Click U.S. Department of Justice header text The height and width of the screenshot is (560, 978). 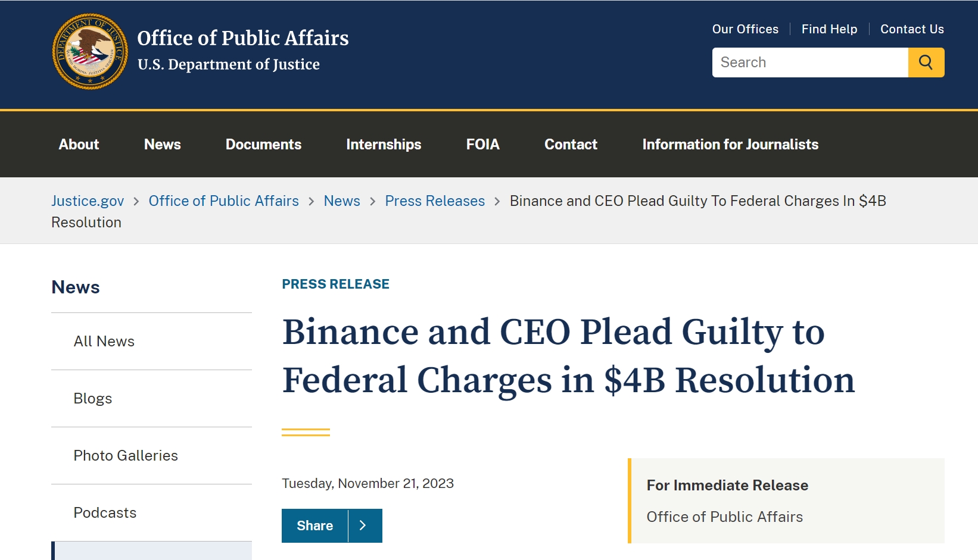tap(229, 64)
